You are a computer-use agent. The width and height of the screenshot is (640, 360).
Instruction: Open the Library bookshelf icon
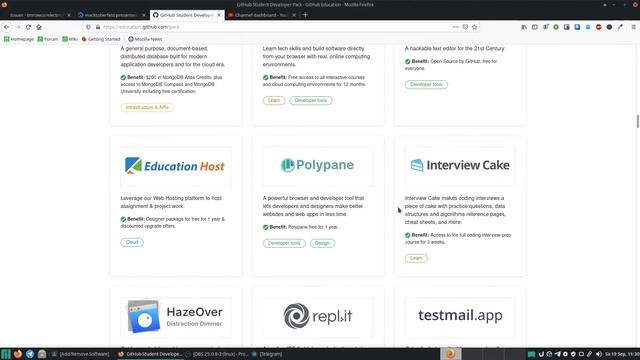[x=524, y=27]
